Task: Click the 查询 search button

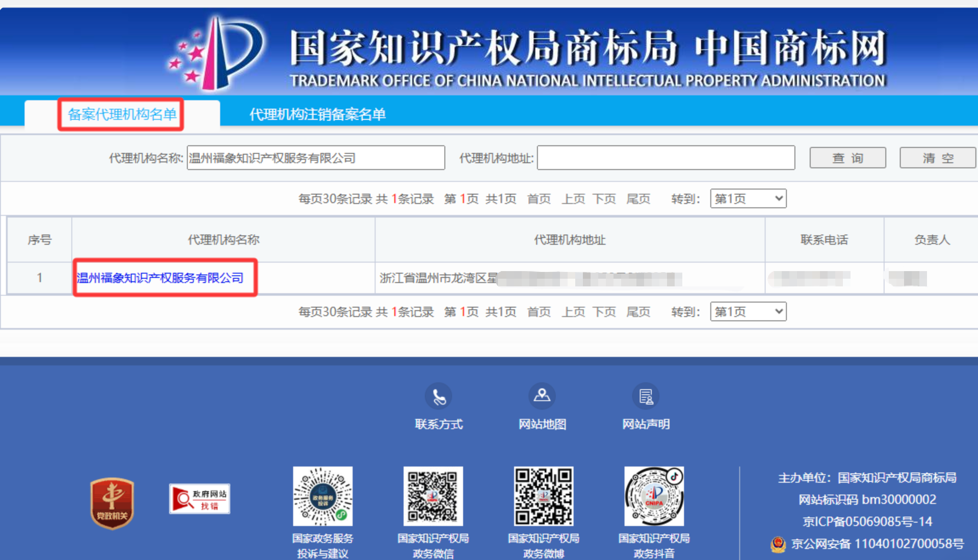Action: point(848,158)
